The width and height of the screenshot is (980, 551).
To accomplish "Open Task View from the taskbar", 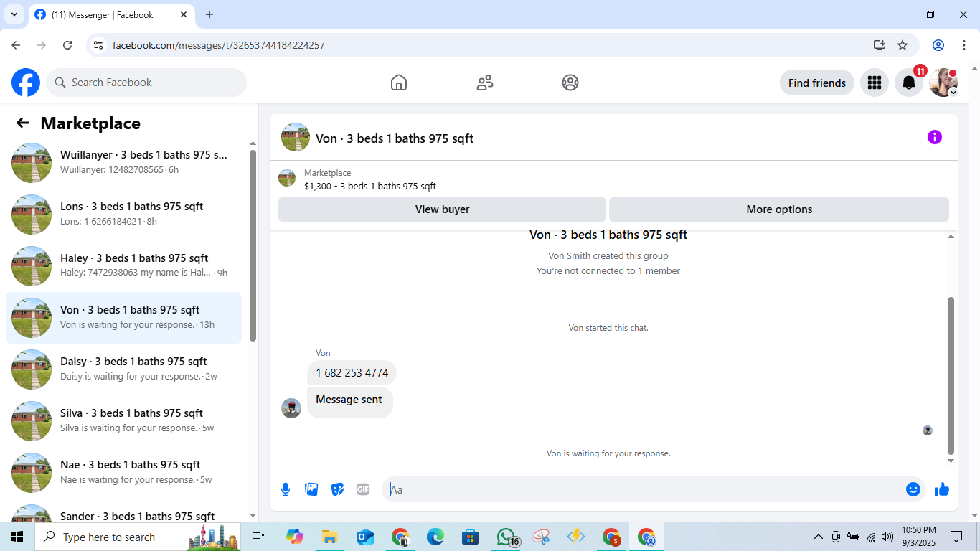I will click(x=258, y=537).
